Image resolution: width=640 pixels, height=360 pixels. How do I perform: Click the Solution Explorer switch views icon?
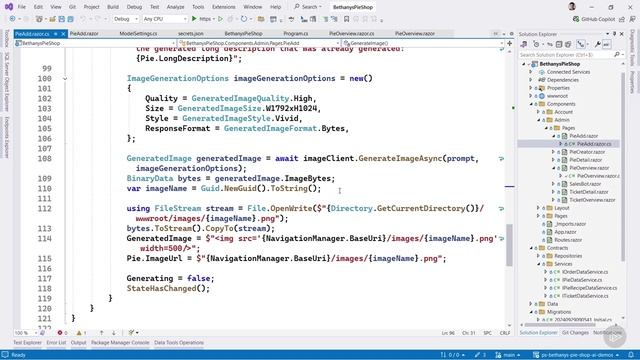click(x=524, y=44)
